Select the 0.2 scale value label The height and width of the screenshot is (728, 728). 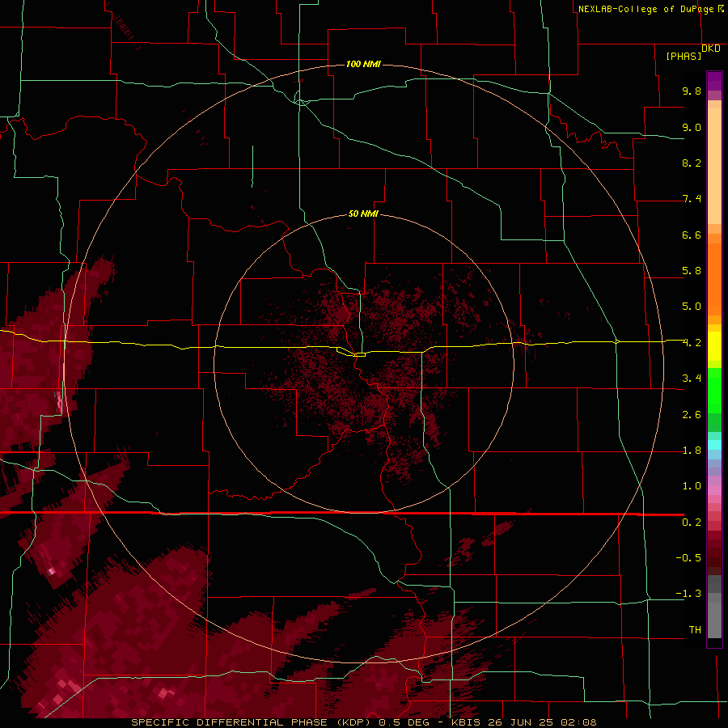[x=692, y=523]
